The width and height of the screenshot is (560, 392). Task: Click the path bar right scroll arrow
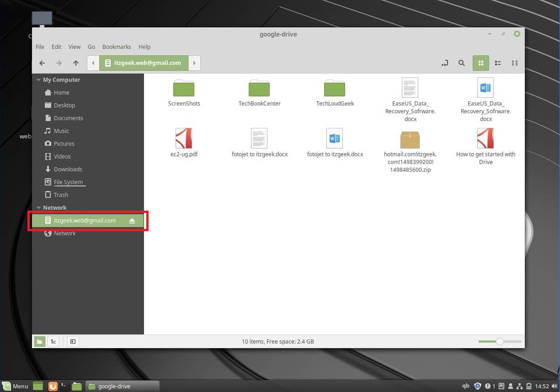[x=194, y=63]
